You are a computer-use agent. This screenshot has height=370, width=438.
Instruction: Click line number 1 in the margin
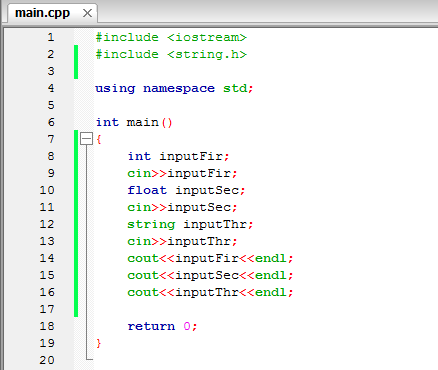click(51, 37)
